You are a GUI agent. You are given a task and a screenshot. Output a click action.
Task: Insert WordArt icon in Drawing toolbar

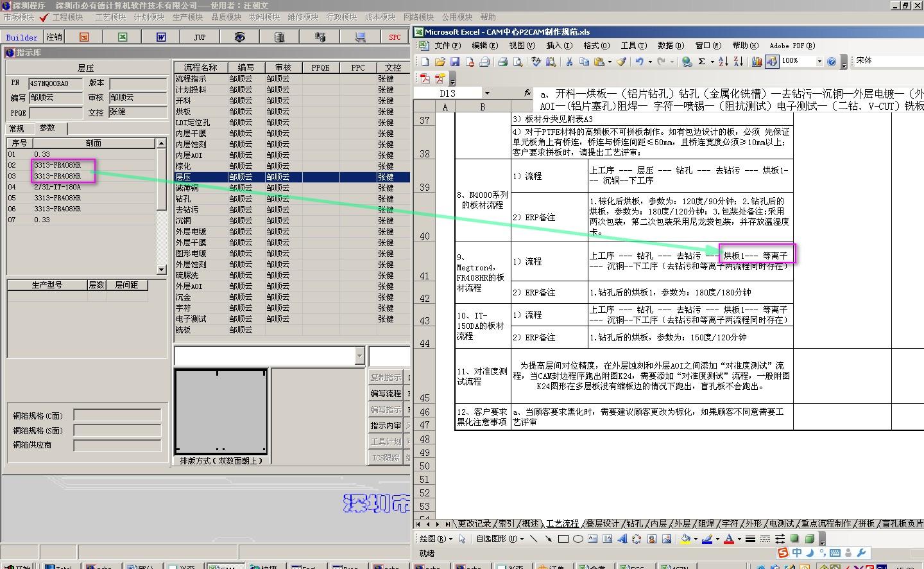click(622, 539)
